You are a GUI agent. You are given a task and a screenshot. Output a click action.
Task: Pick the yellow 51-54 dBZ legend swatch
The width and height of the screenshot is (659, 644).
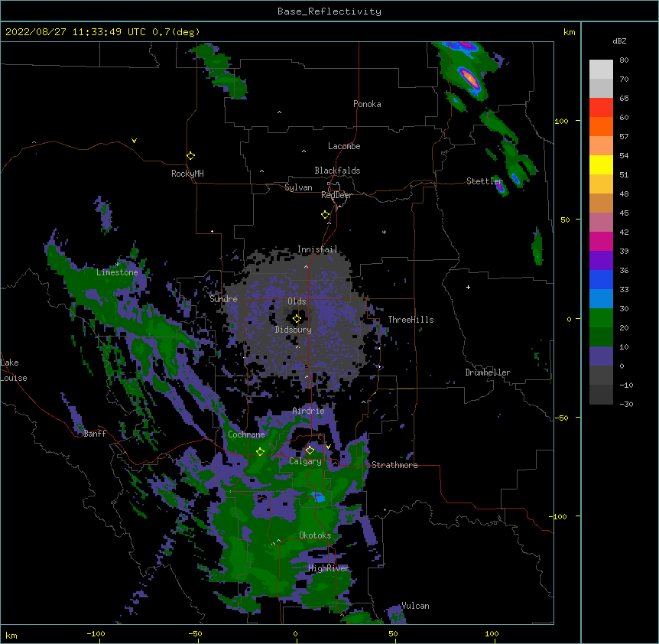pyautogui.click(x=601, y=164)
